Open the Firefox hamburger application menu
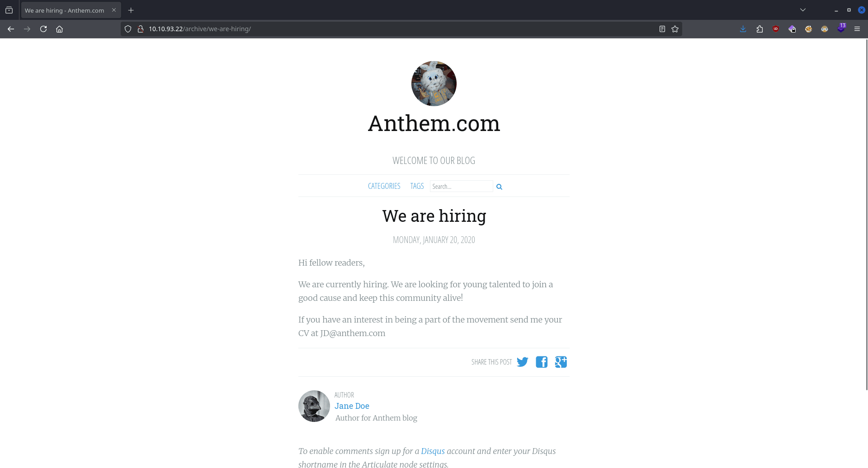This screenshot has width=868, height=468. pos(857,29)
